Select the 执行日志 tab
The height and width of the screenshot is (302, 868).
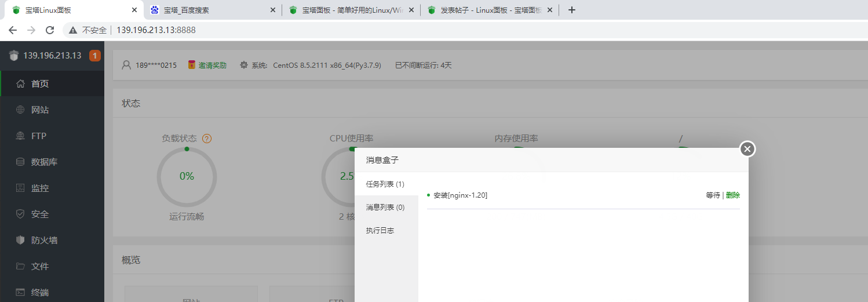[x=386, y=230]
